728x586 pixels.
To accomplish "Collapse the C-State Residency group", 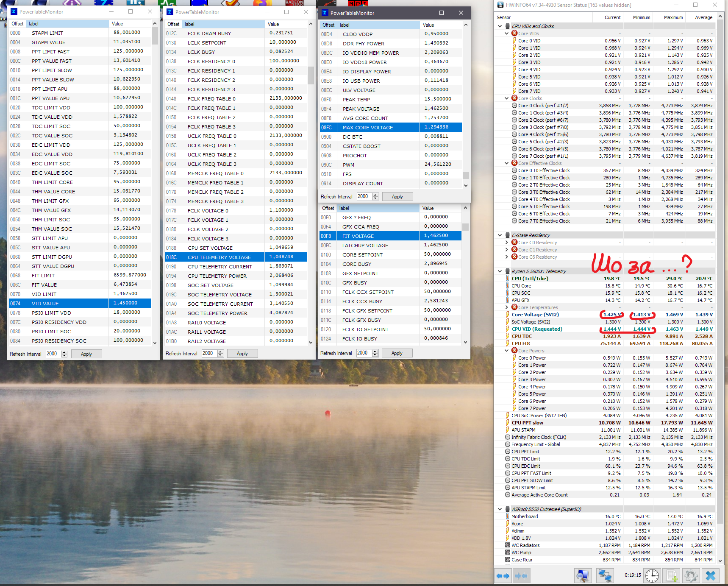I will coord(500,235).
